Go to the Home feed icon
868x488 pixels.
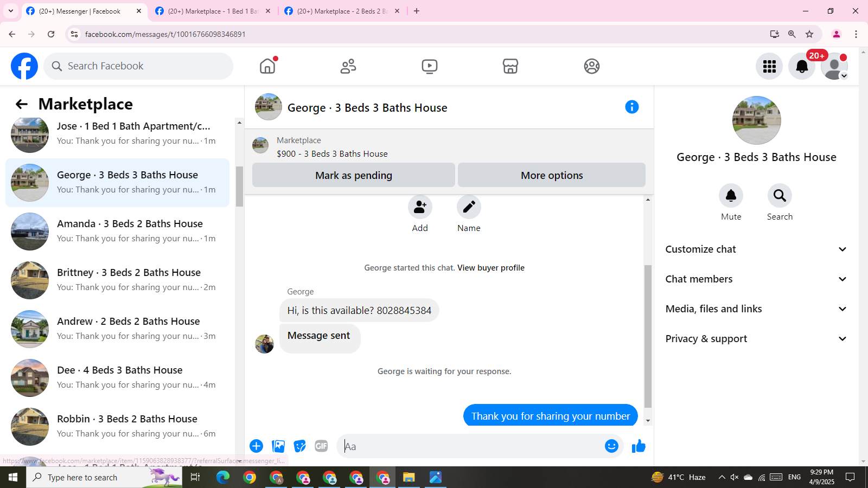pyautogui.click(x=267, y=66)
